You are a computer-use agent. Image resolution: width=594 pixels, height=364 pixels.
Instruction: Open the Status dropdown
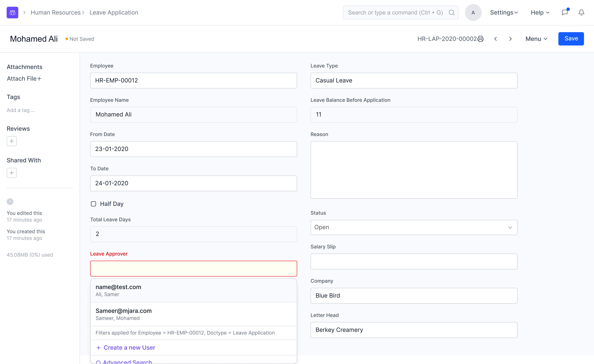pyautogui.click(x=414, y=227)
